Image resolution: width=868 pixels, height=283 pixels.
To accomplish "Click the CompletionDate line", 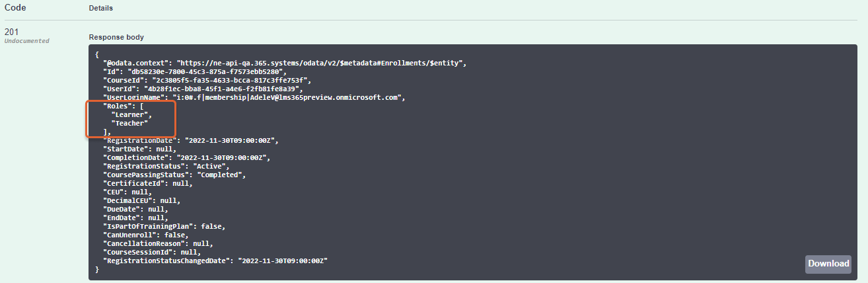I will pos(187,157).
